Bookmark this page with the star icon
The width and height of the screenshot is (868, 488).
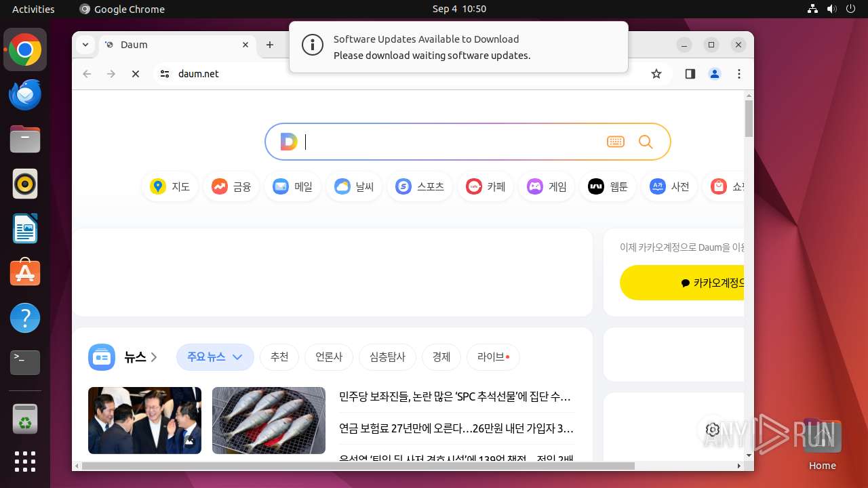656,74
